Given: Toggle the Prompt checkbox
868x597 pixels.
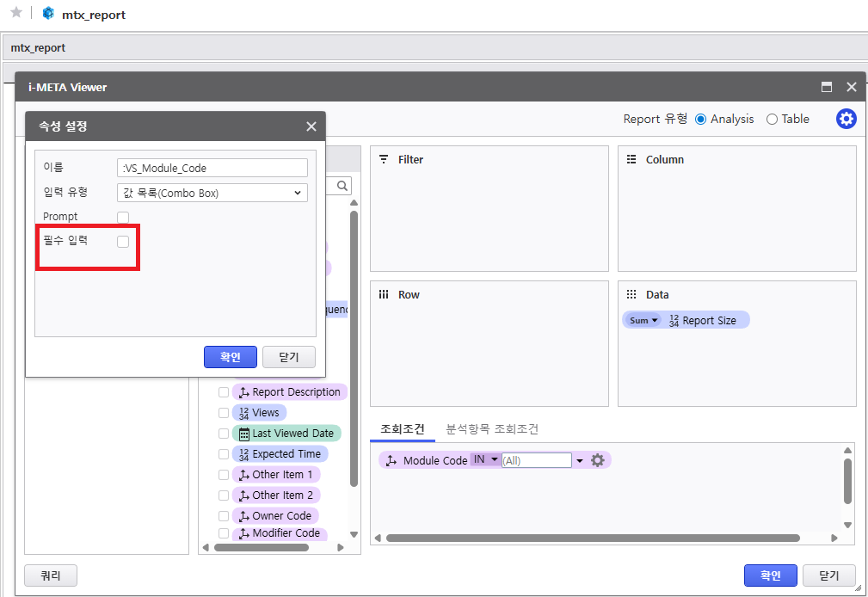Looking at the screenshot, I should tap(123, 217).
